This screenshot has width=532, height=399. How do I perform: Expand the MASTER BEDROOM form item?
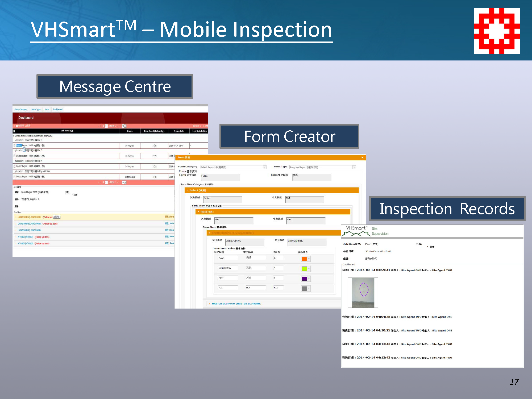273,304
